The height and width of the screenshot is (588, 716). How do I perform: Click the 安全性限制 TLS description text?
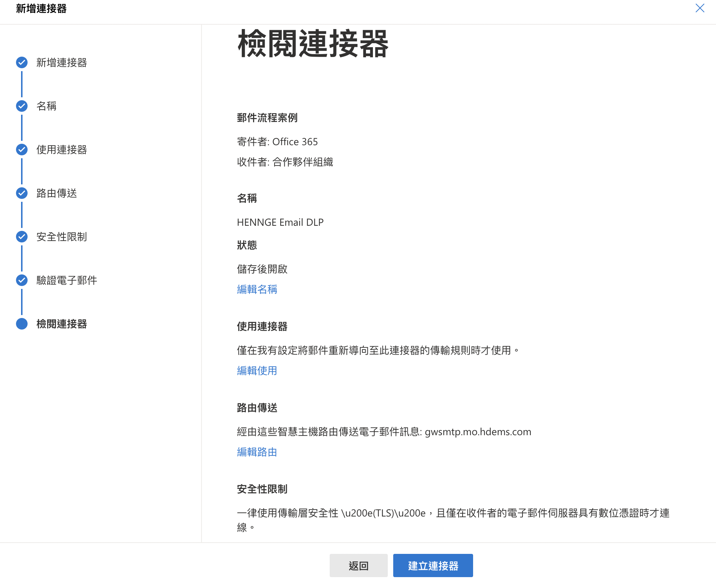tap(453, 520)
